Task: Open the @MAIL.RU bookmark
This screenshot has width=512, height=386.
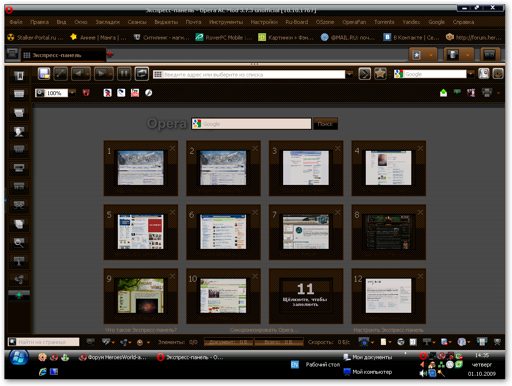Action: [x=348, y=37]
